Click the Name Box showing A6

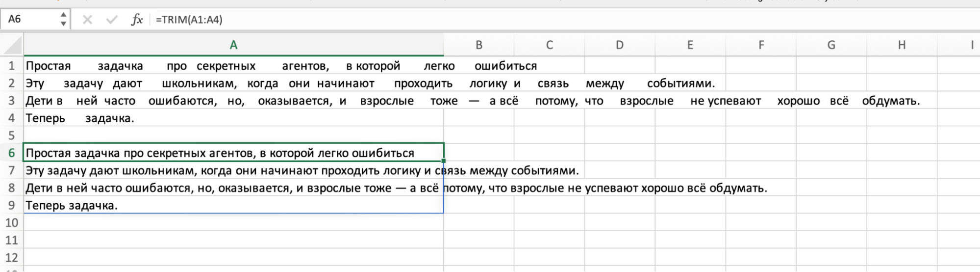29,20
